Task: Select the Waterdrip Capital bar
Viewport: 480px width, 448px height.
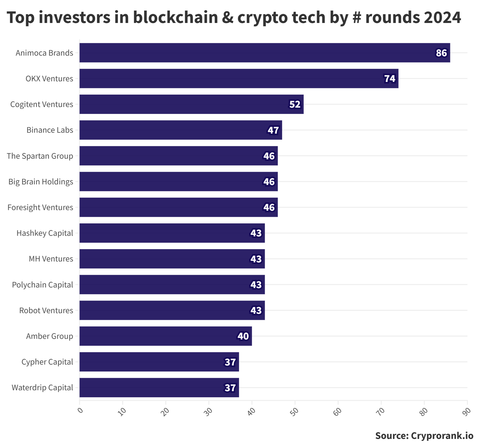Action: point(159,388)
